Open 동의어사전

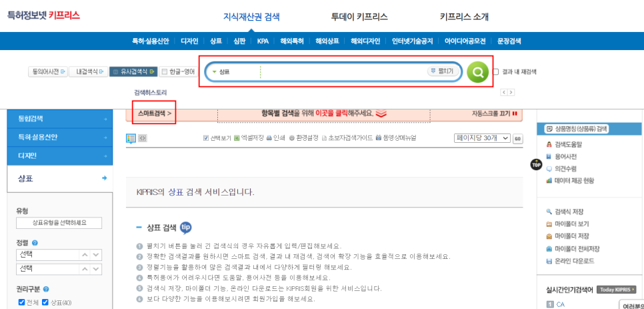(49, 72)
